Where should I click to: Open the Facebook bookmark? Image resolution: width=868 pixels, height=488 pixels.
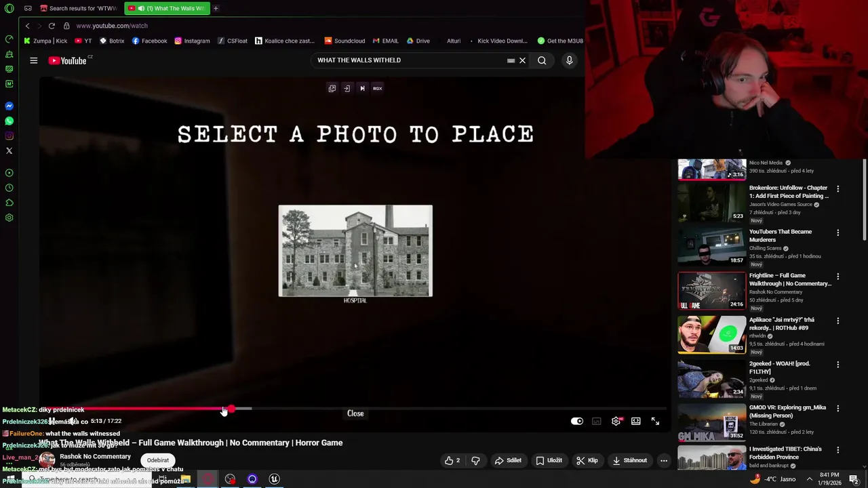tap(149, 41)
